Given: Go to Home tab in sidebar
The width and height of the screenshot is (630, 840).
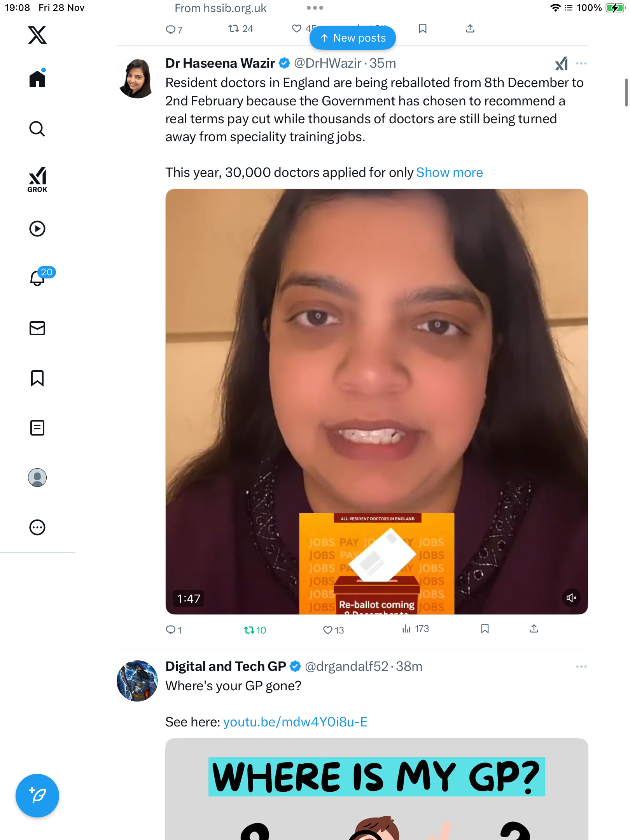Looking at the screenshot, I should click(x=37, y=79).
